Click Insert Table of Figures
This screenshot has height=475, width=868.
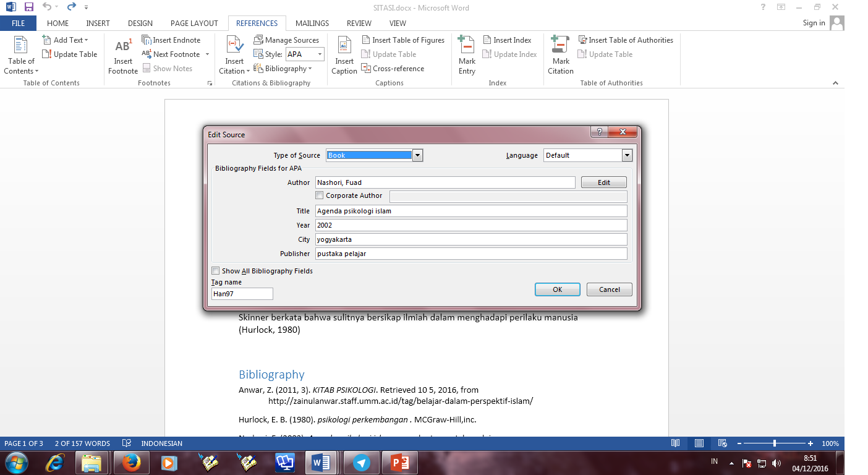click(x=403, y=40)
